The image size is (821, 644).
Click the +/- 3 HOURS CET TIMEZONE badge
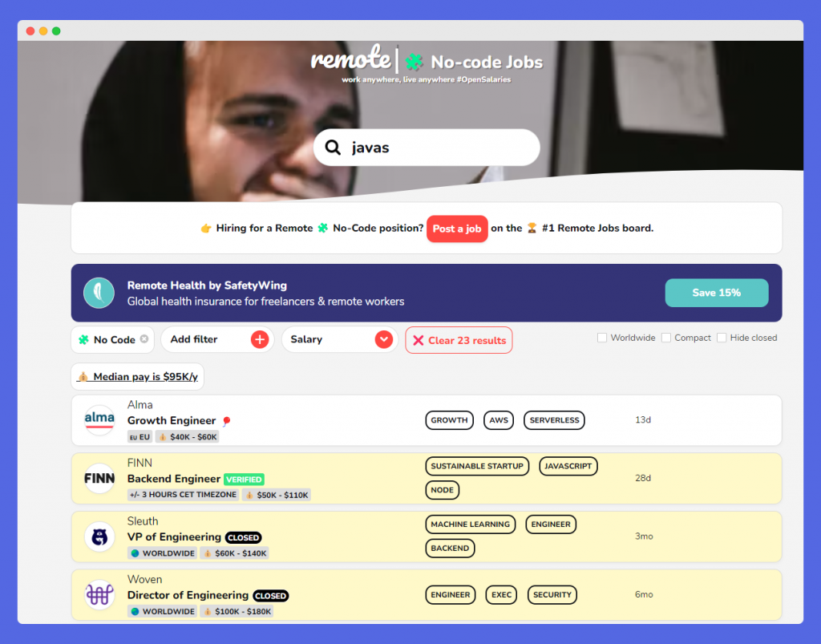[x=184, y=495]
